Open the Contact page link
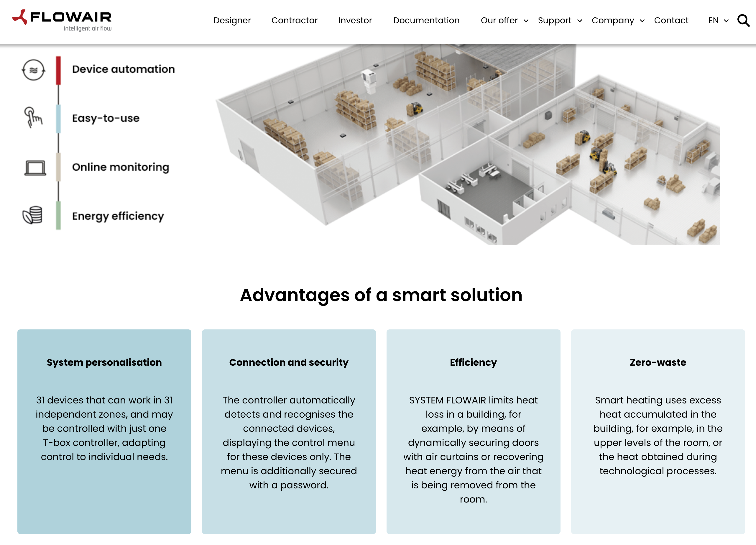Screen dimensions: 756x545 [x=671, y=21]
